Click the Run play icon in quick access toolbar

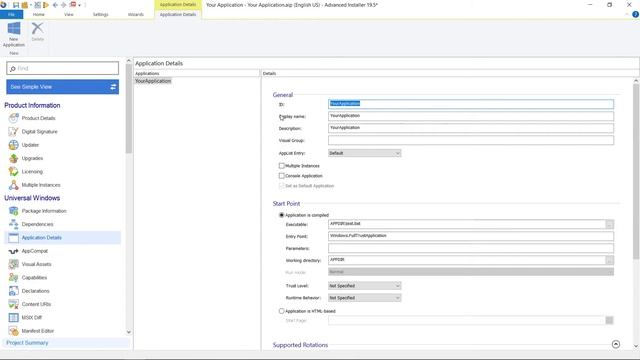click(46, 5)
